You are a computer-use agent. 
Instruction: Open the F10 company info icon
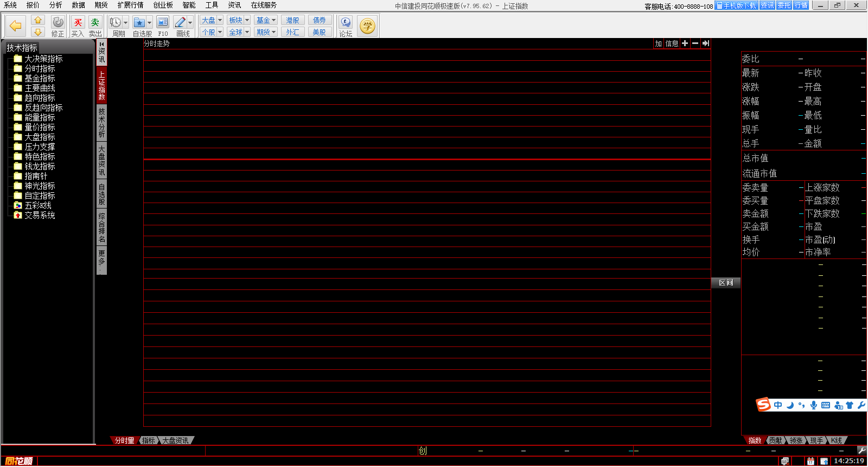tap(163, 22)
